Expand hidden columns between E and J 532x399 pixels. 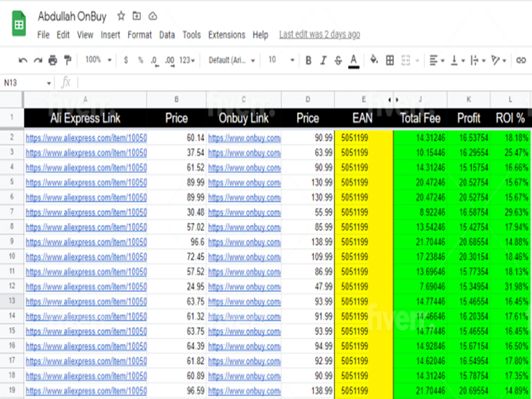(393, 99)
